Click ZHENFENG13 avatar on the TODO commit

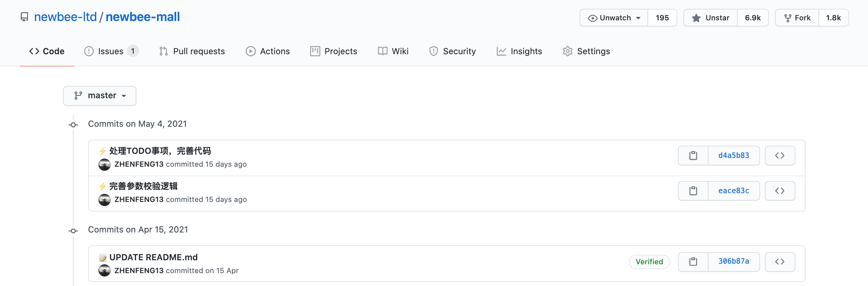click(x=105, y=165)
